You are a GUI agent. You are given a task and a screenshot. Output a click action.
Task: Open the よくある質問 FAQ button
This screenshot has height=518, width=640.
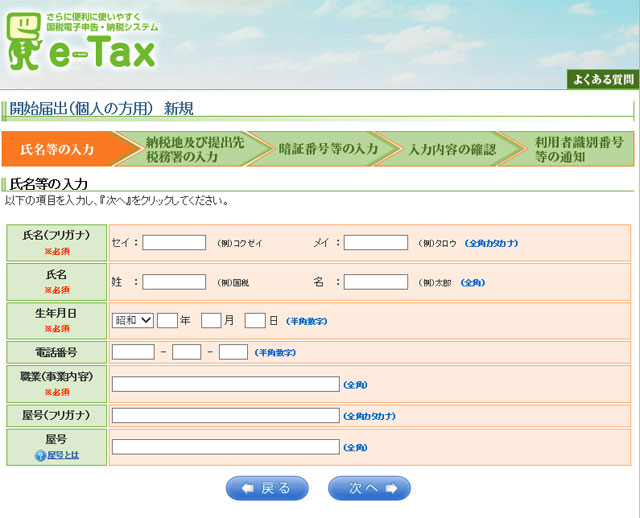(x=601, y=79)
